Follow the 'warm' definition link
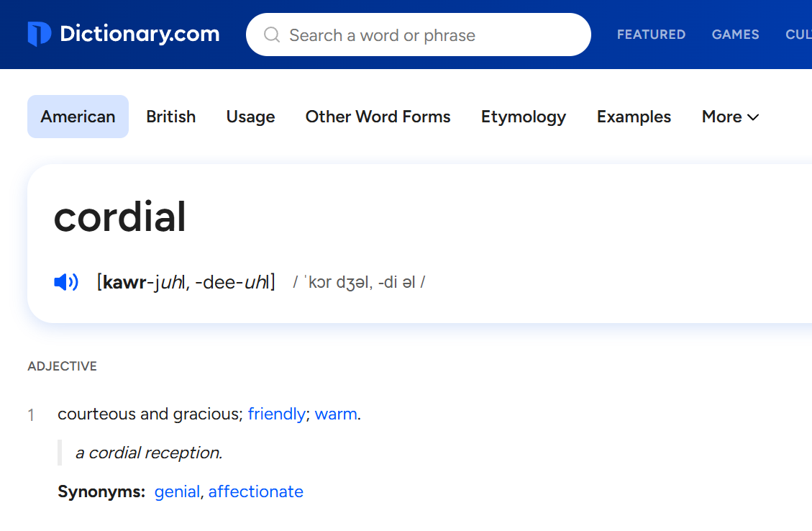 pyautogui.click(x=336, y=414)
